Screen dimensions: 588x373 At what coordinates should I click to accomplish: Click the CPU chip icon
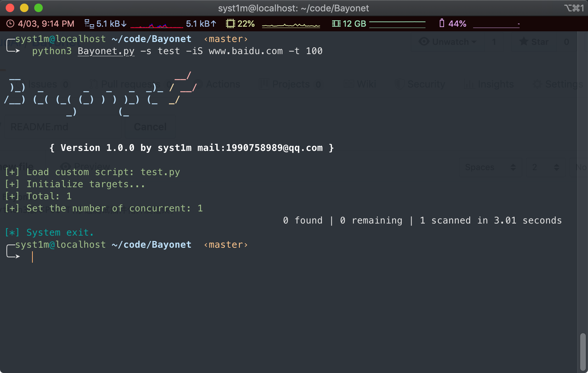pyautogui.click(x=230, y=24)
